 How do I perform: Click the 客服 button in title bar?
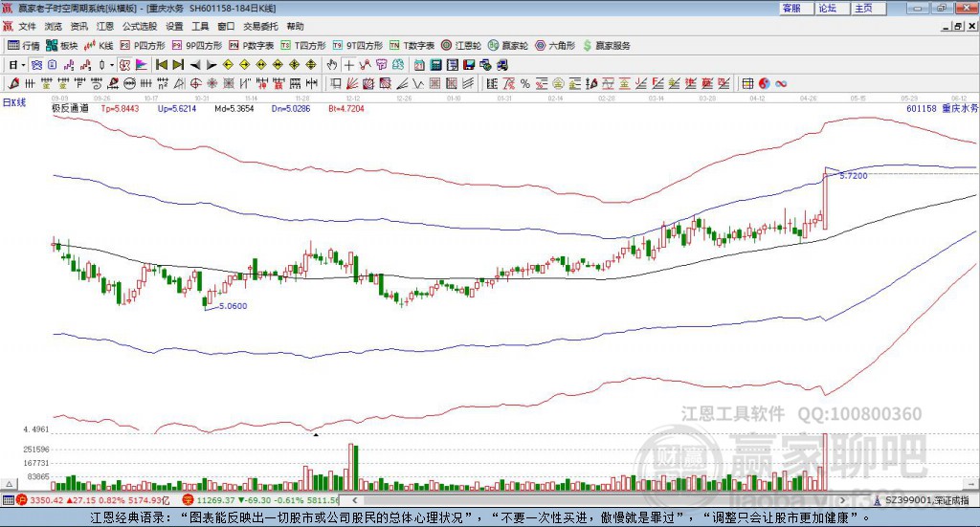coord(795,8)
